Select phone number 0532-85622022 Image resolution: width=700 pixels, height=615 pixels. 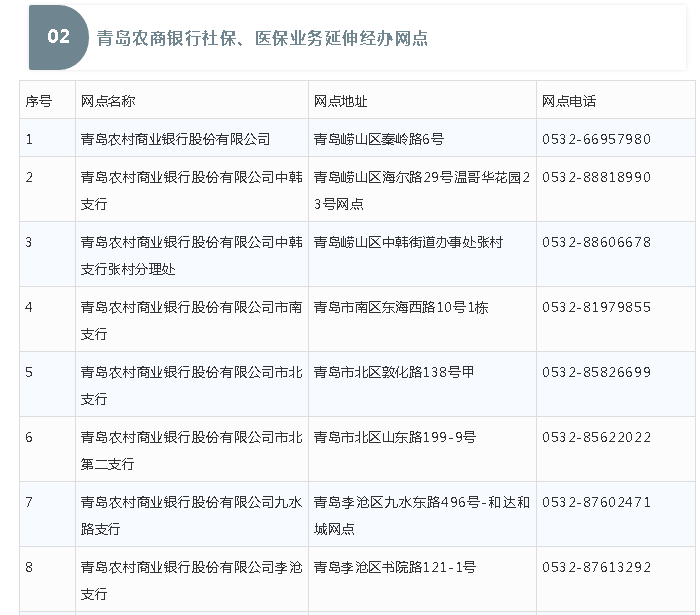click(x=596, y=437)
